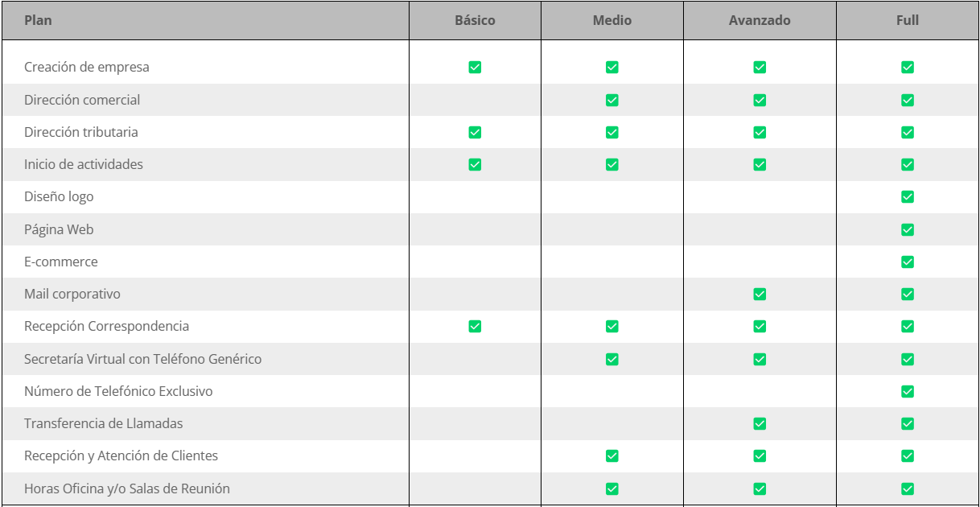Screen dimensions: 980x507
Task: Click the Medio checkmark for Dirección comercial
Action: tap(611, 100)
